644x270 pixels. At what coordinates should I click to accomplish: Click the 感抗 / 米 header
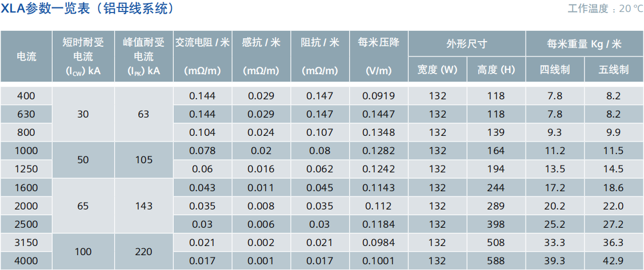click(262, 43)
